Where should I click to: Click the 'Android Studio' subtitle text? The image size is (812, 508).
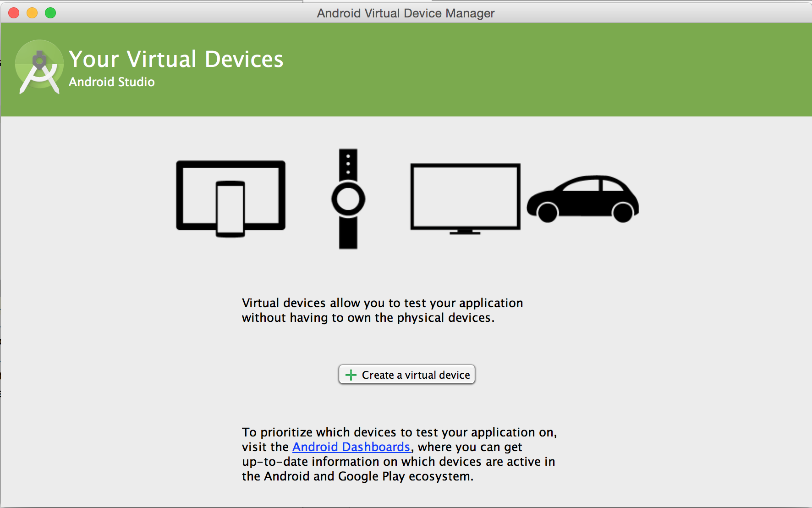[x=112, y=82]
